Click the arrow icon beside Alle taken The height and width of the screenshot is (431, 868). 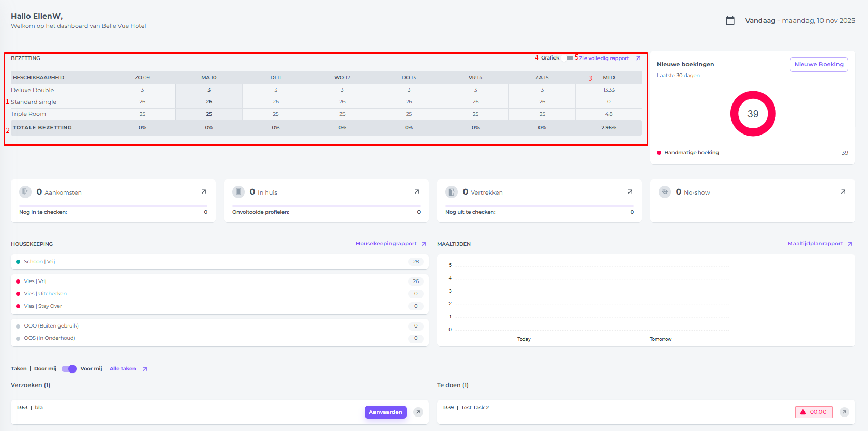coord(145,369)
